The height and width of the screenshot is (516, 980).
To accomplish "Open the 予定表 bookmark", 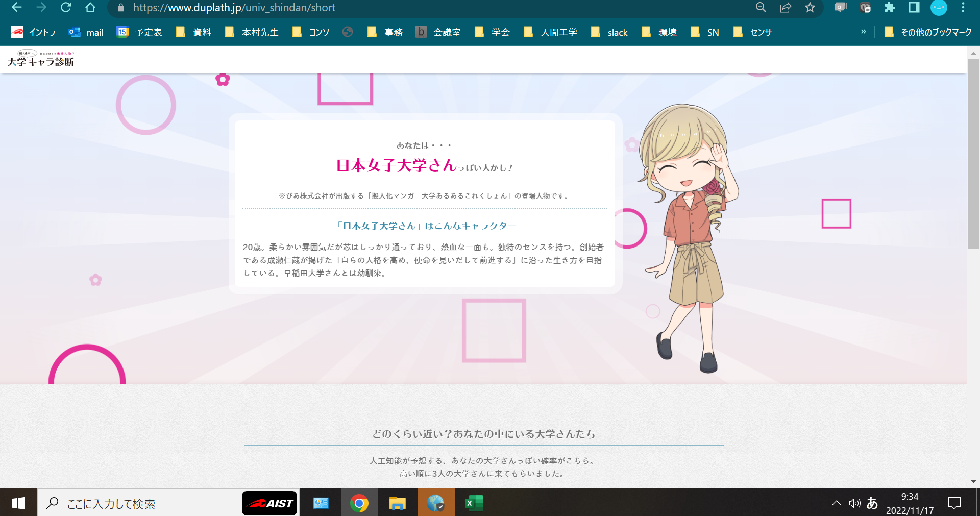I will tap(139, 32).
